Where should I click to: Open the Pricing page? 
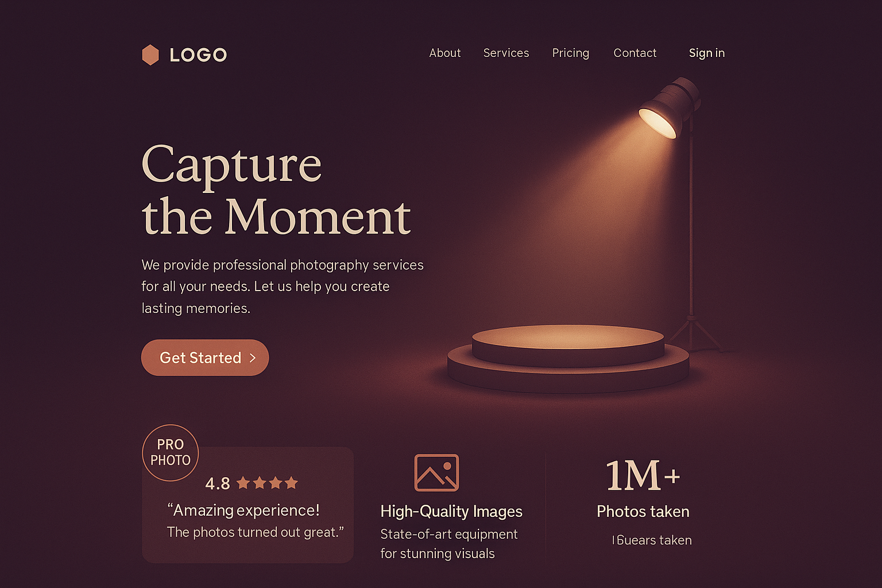coord(571,53)
